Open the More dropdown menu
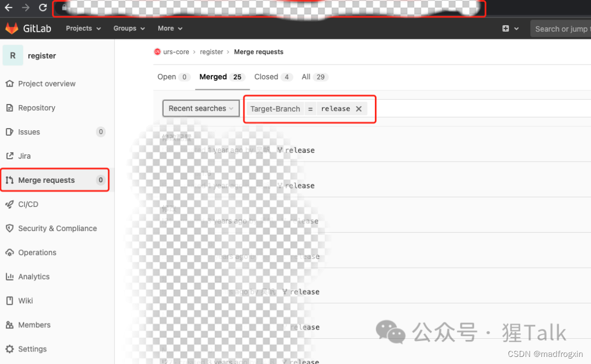The height and width of the screenshot is (364, 591). (x=170, y=28)
